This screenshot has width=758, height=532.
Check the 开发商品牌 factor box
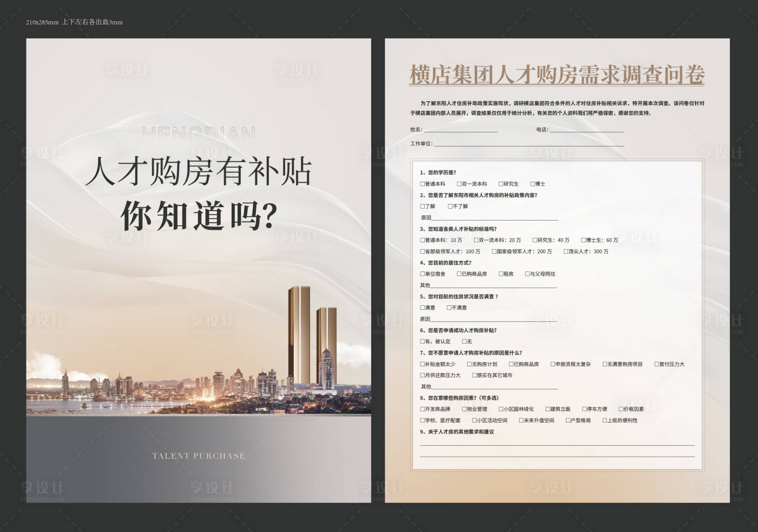[423, 409]
